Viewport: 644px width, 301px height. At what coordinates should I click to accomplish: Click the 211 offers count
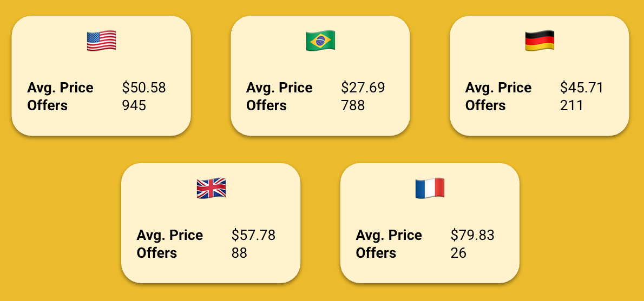[571, 105]
